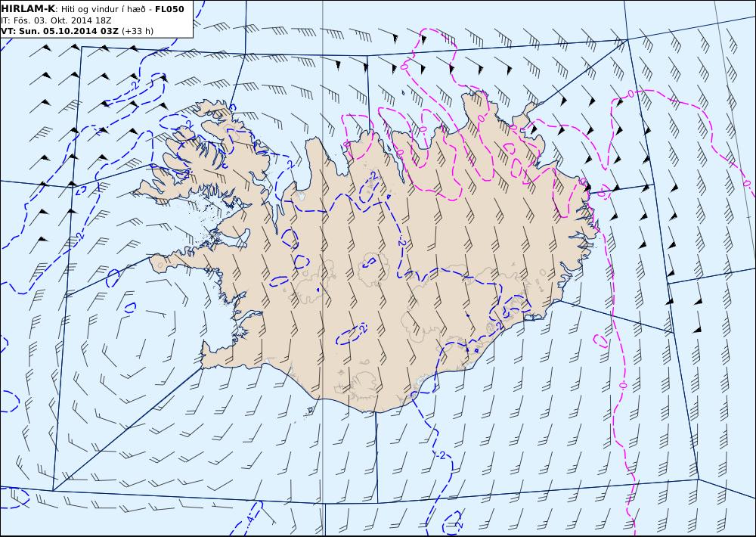The width and height of the screenshot is (756, 537).
Task: Click the (+33 h) forecast offset text
Action: [138, 31]
